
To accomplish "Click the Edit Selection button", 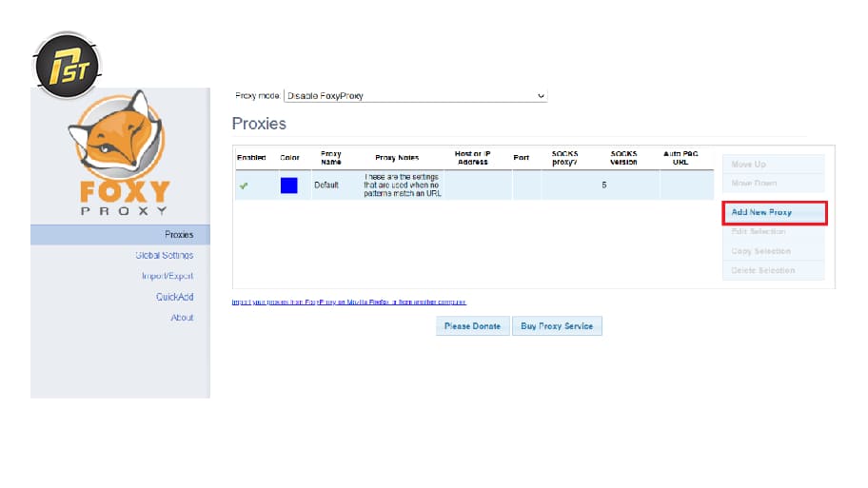I will (774, 232).
